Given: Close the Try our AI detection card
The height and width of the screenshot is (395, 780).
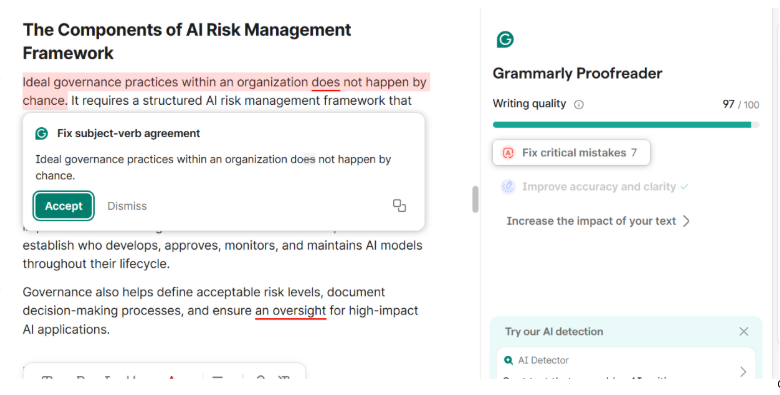Looking at the screenshot, I should [744, 331].
